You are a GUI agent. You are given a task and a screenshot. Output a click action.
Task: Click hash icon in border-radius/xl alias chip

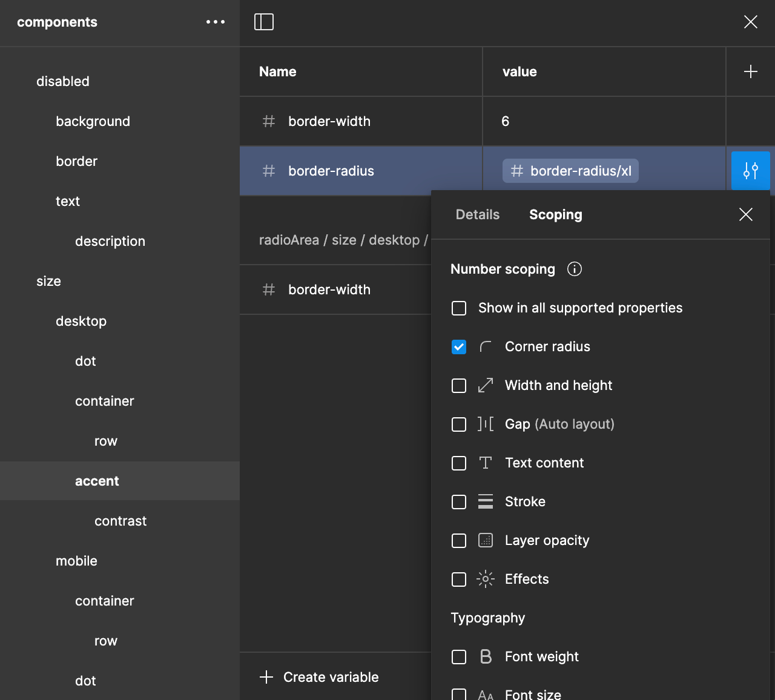tap(517, 171)
